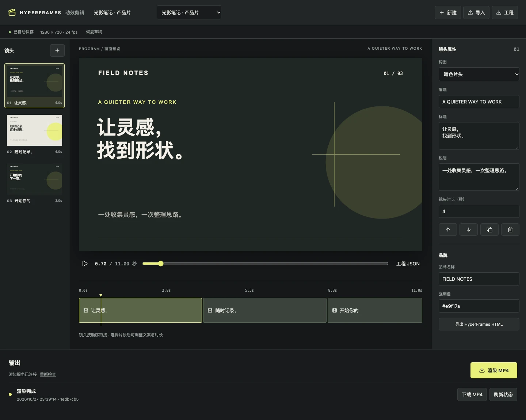Click the 已自动保存 status text

pos(23,32)
